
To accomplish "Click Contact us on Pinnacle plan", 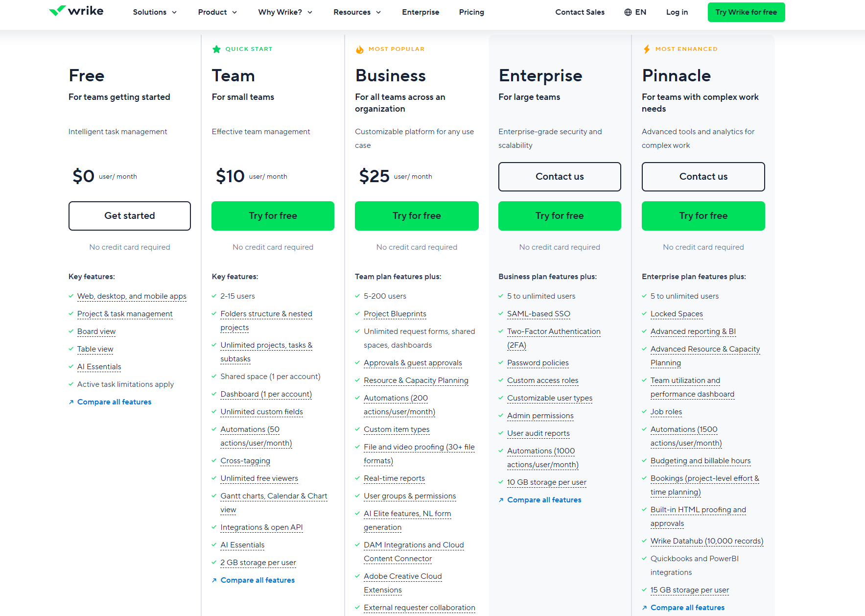I will (x=703, y=177).
